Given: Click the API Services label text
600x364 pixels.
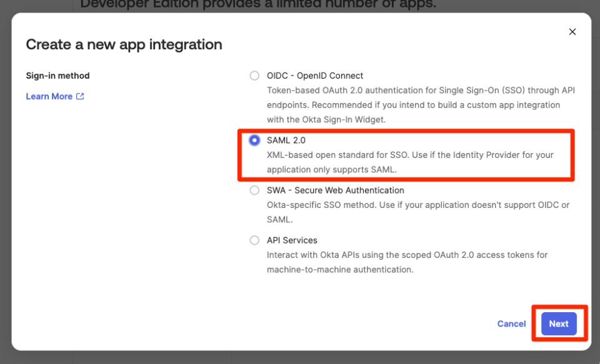Looking at the screenshot, I should 292,240.
